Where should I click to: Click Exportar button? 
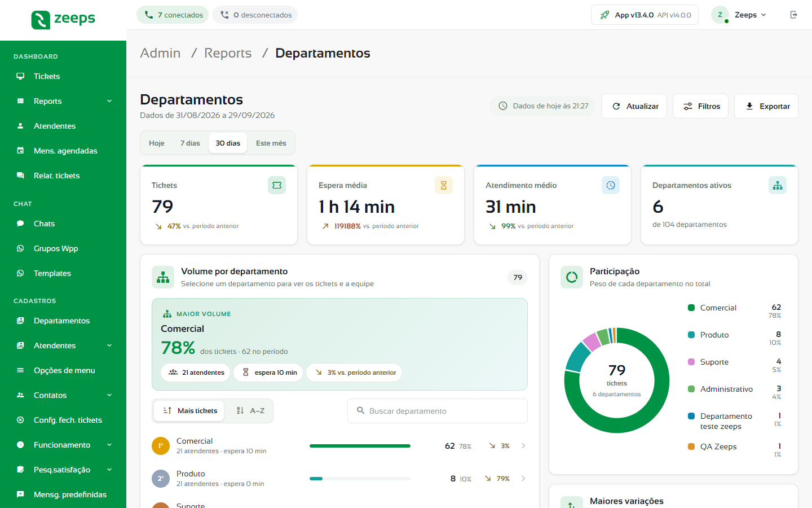pos(766,106)
